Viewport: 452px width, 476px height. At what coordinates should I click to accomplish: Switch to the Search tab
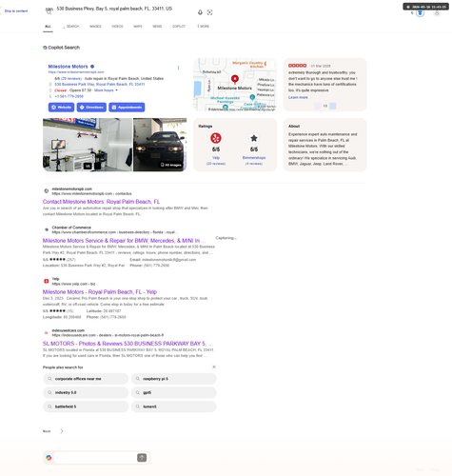(71, 27)
